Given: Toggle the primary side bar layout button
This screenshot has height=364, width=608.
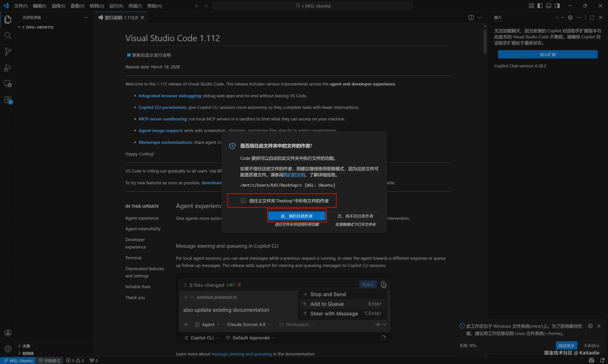Looking at the screenshot, I should tap(540, 6).
